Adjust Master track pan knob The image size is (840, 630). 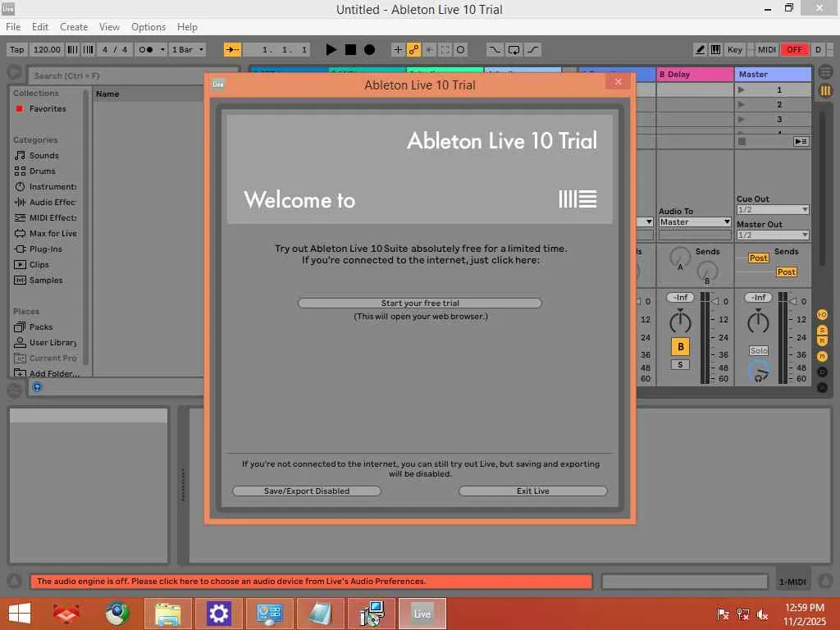758,322
